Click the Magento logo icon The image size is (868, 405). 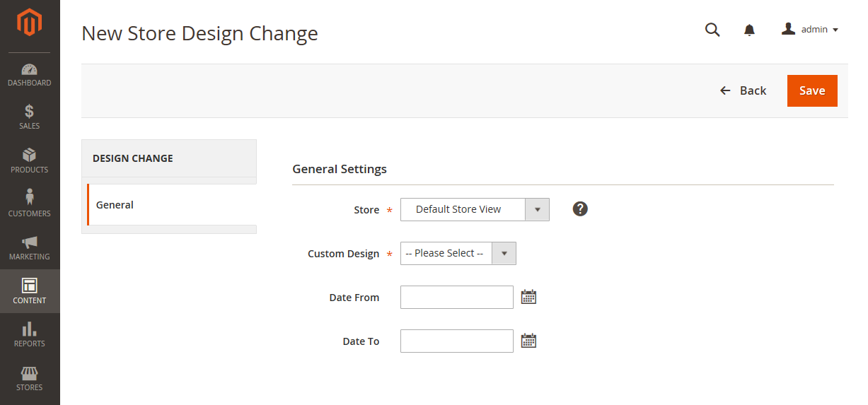(30, 23)
